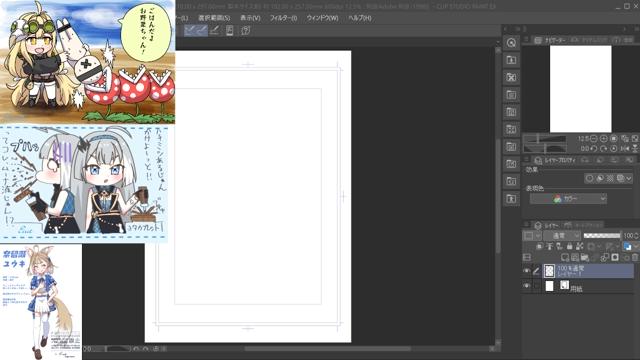Click the canvas horizontal scrollbar

[x=327, y=349]
